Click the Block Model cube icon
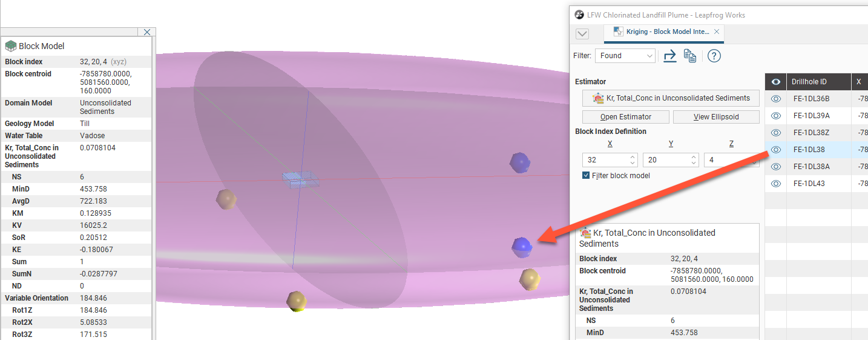 (x=10, y=46)
